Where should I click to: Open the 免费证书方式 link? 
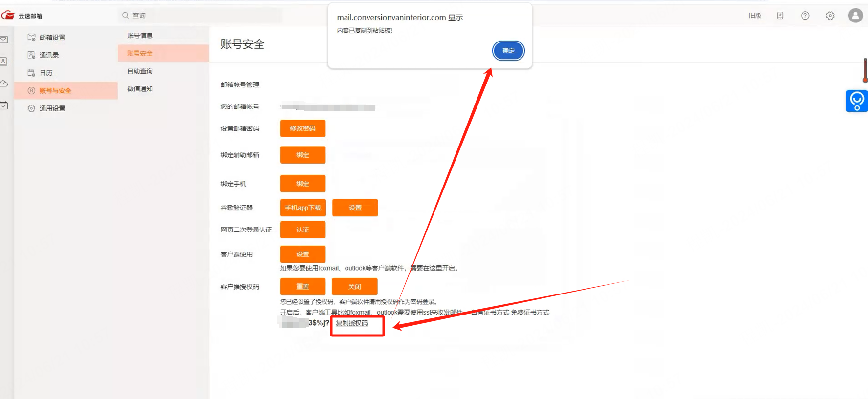530,313
